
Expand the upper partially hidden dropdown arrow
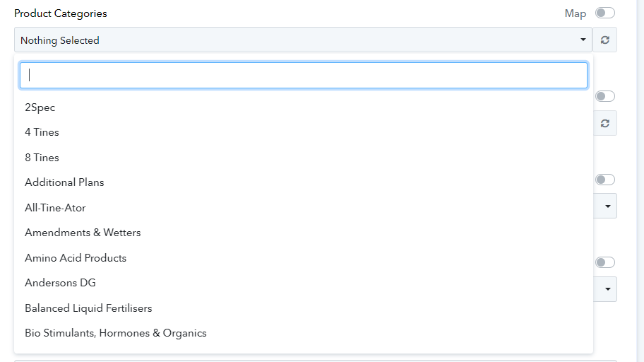click(x=607, y=206)
